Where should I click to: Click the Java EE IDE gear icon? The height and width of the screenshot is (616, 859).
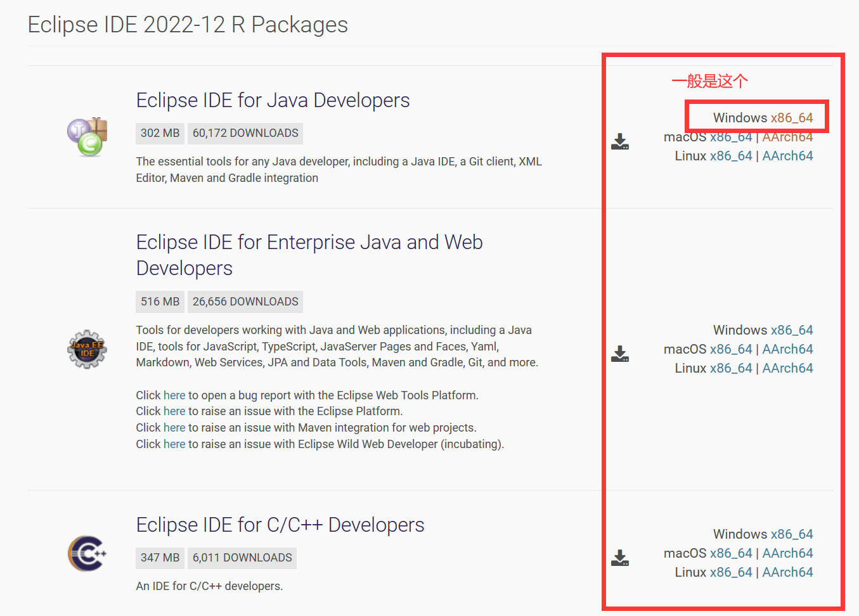click(87, 349)
